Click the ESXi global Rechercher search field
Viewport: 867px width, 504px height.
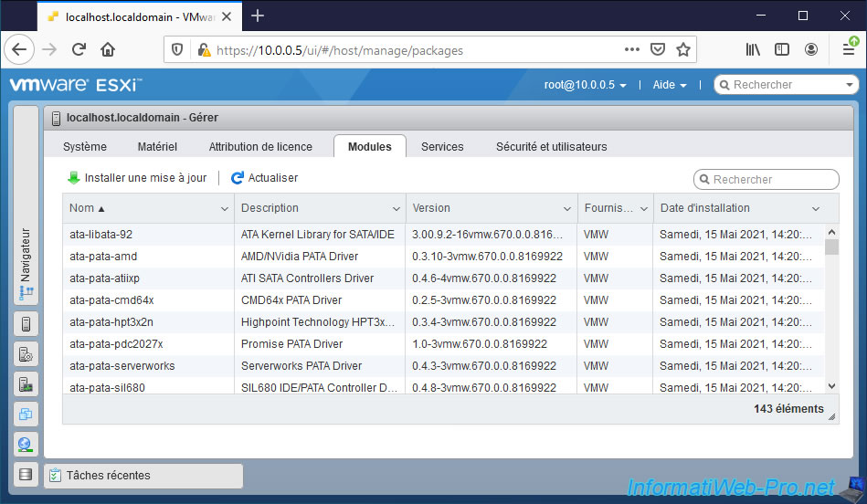pyautogui.click(x=786, y=85)
